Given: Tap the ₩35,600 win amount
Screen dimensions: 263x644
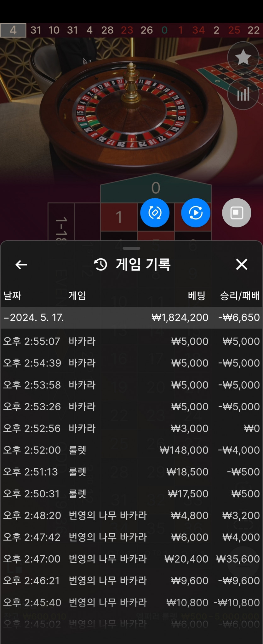Looking at the screenshot, I should pos(238,559).
